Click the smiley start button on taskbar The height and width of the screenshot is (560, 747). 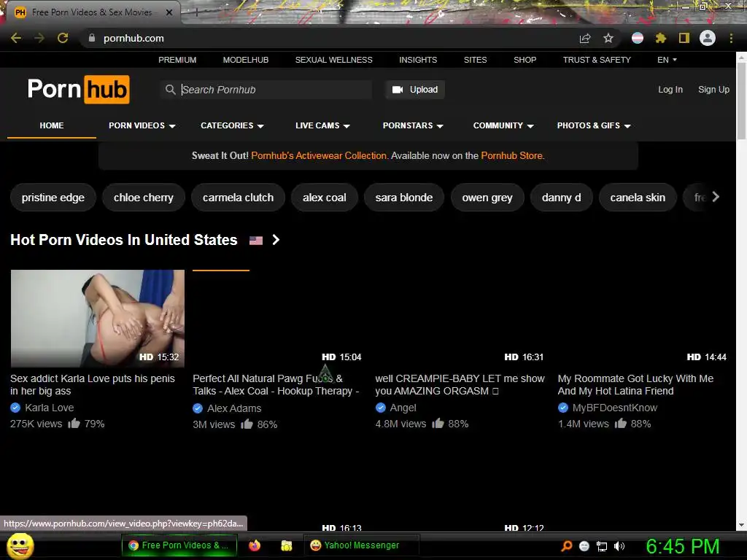pos(20,545)
